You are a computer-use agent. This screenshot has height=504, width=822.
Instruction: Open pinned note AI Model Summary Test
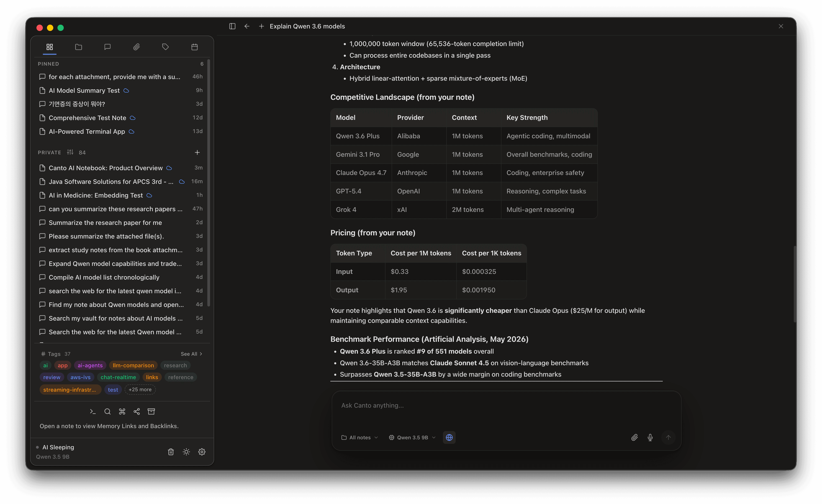[x=121, y=90]
